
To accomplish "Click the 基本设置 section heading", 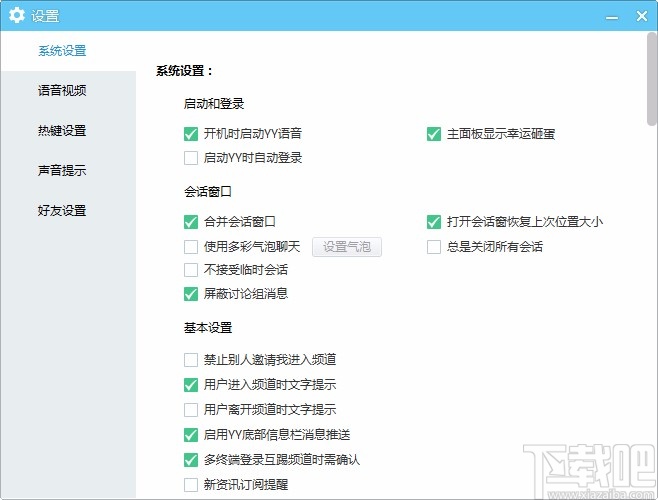I will [x=208, y=327].
